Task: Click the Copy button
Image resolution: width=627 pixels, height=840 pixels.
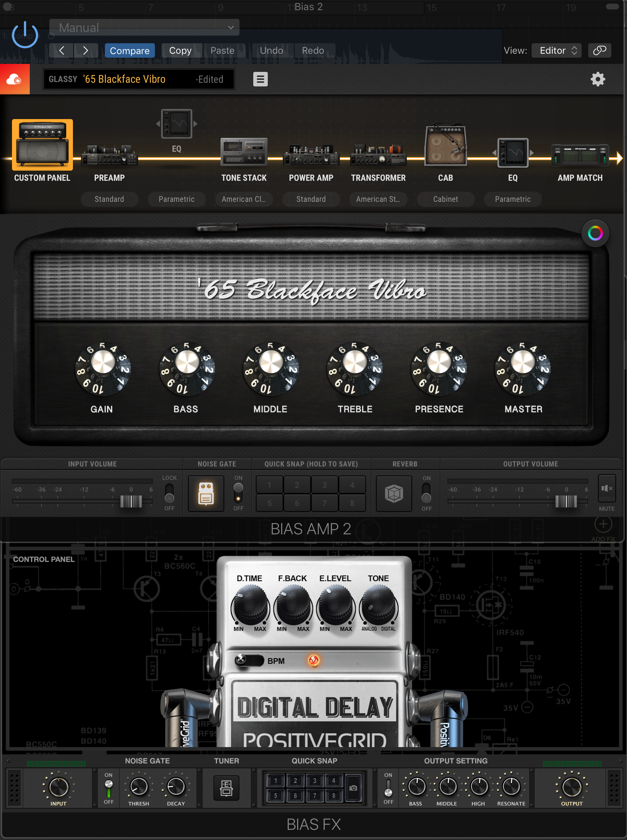Action: [x=180, y=50]
